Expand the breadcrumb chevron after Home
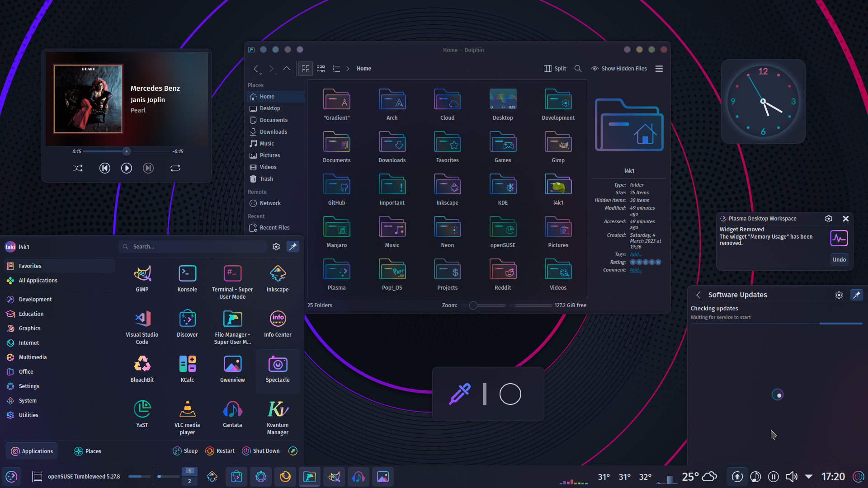Image resolution: width=868 pixels, height=488 pixels. click(348, 68)
